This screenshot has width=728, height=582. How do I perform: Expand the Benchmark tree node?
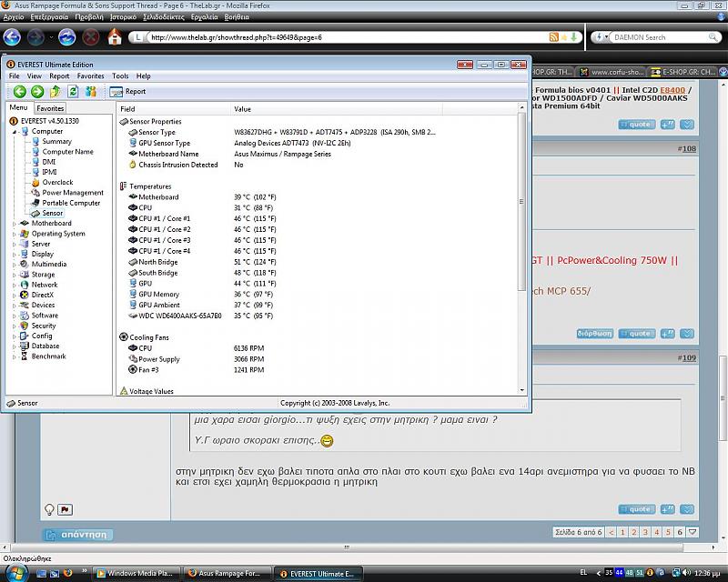[x=15, y=356]
